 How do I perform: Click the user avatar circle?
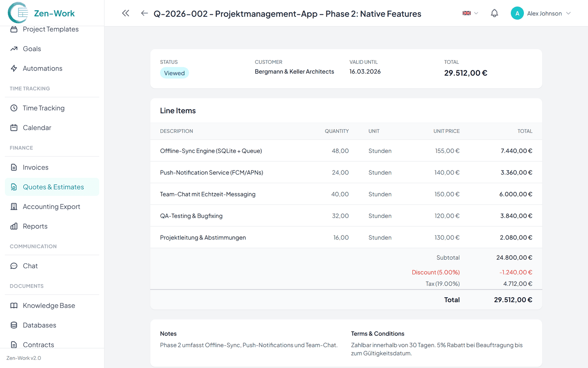(517, 13)
